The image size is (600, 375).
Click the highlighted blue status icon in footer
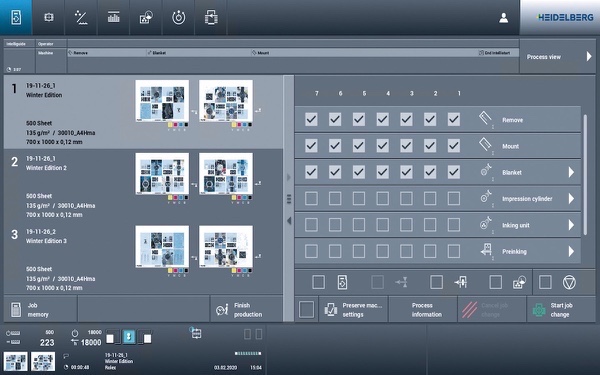(x=129, y=337)
